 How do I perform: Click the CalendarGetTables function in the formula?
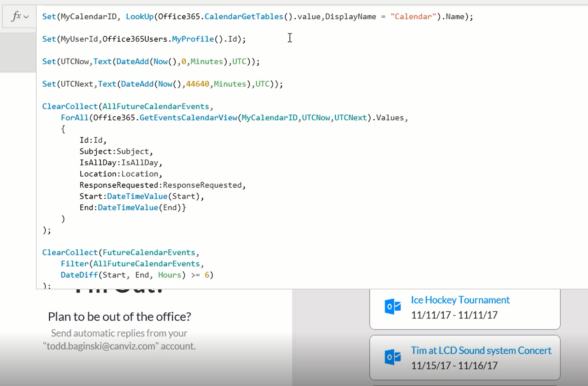point(244,17)
